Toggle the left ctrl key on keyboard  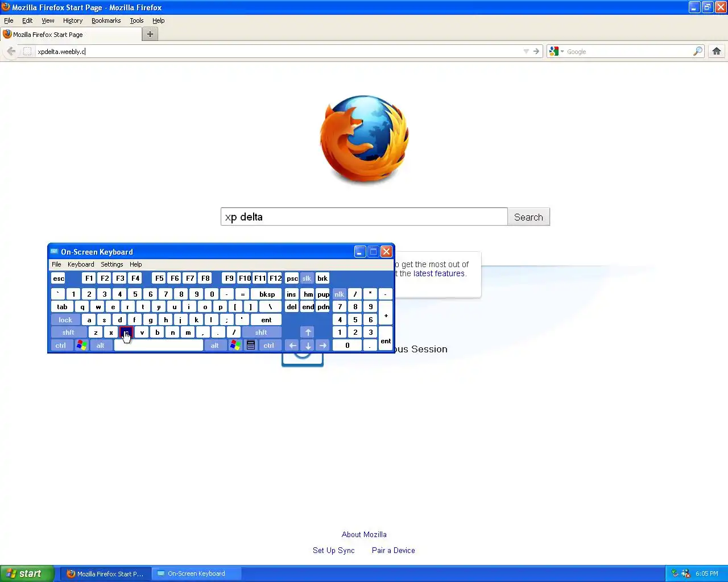61,345
